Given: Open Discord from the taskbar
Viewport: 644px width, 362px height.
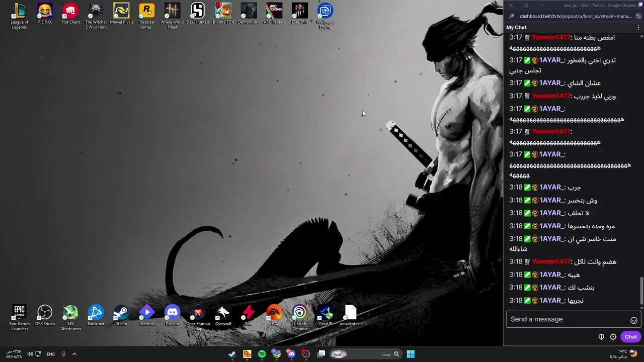Looking at the screenshot, I should pos(291,354).
